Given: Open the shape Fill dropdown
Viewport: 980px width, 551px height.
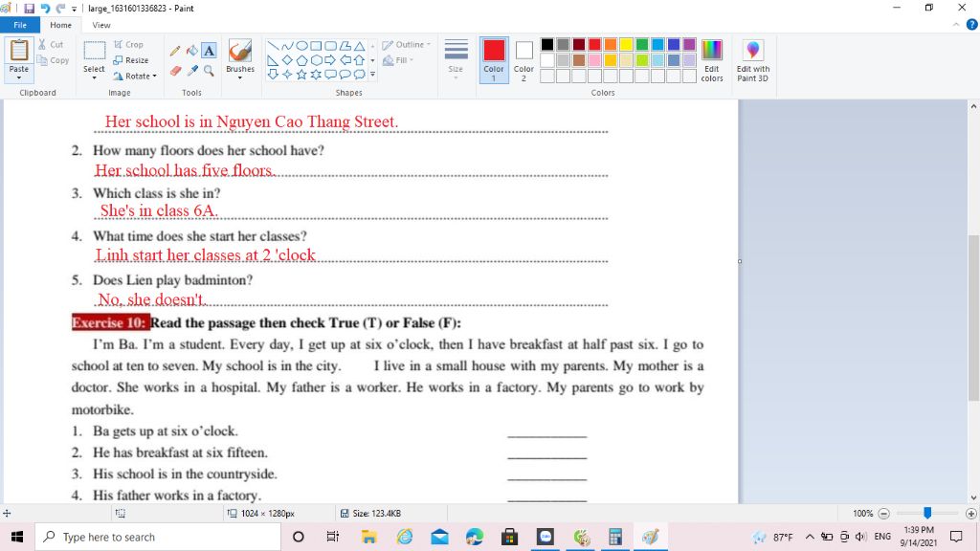Looking at the screenshot, I should pos(398,60).
